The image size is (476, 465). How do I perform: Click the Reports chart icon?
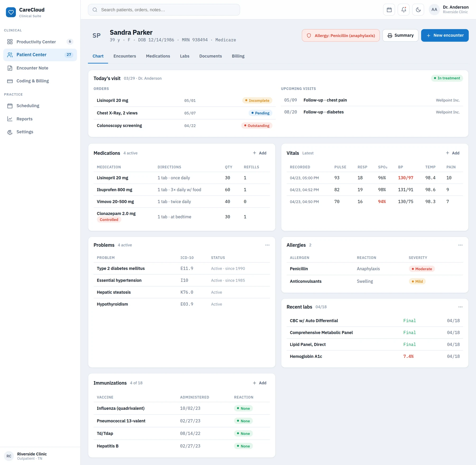pyautogui.click(x=10, y=119)
